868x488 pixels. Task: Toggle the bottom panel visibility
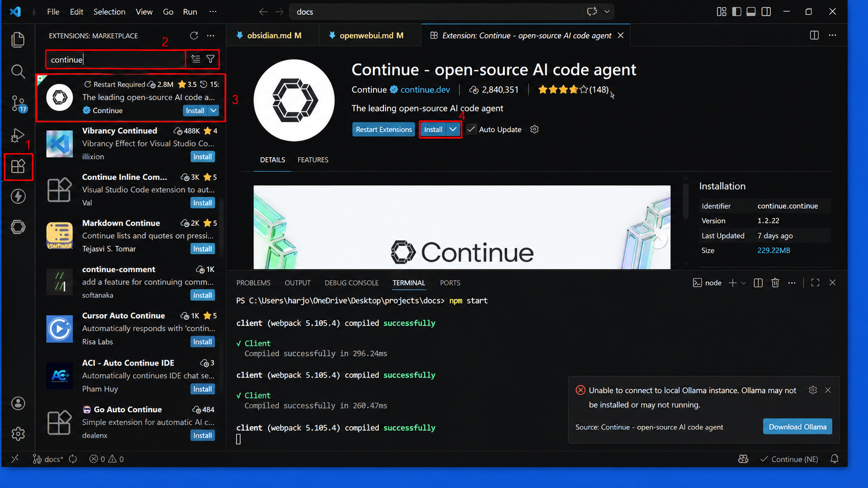(751, 11)
